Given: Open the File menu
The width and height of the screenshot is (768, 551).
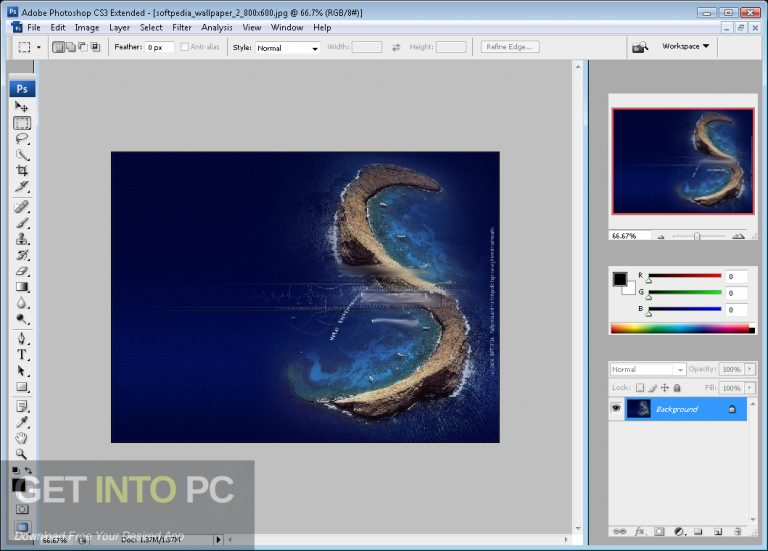Looking at the screenshot, I should coord(34,27).
